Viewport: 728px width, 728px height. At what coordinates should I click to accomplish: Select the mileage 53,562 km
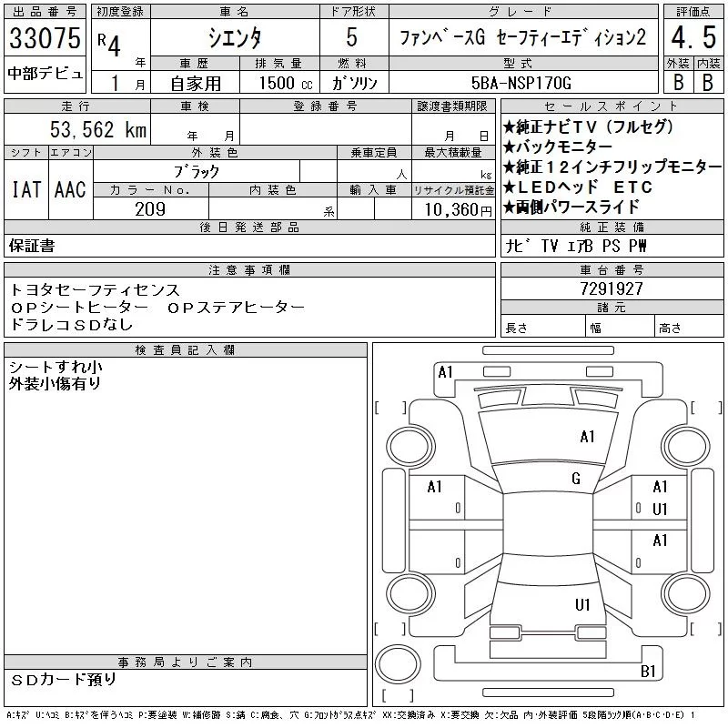(98, 129)
